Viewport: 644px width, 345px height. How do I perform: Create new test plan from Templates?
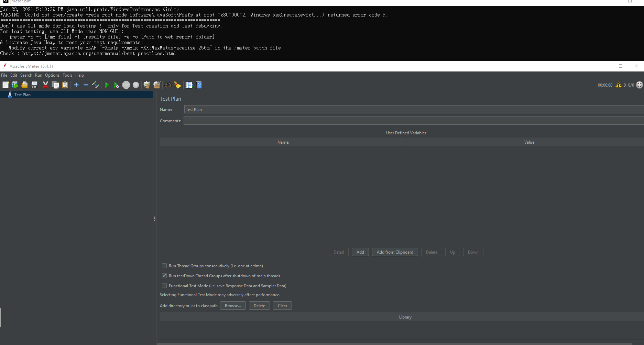tap(15, 85)
